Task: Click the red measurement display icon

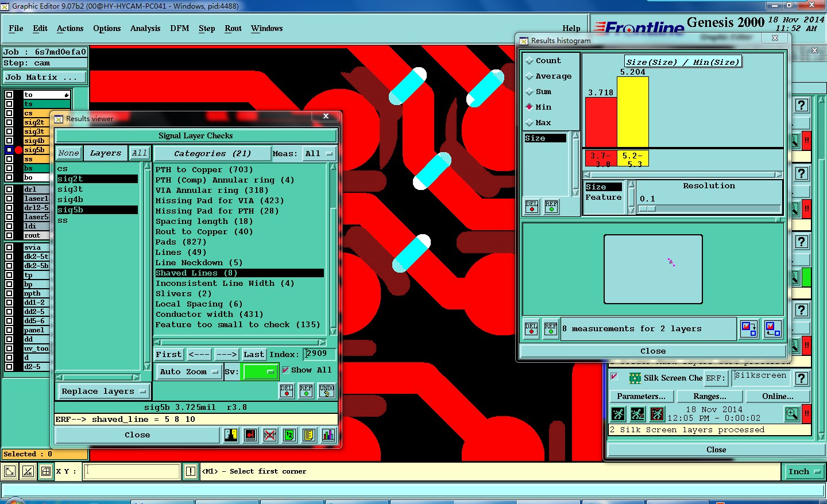Action: pos(250,435)
